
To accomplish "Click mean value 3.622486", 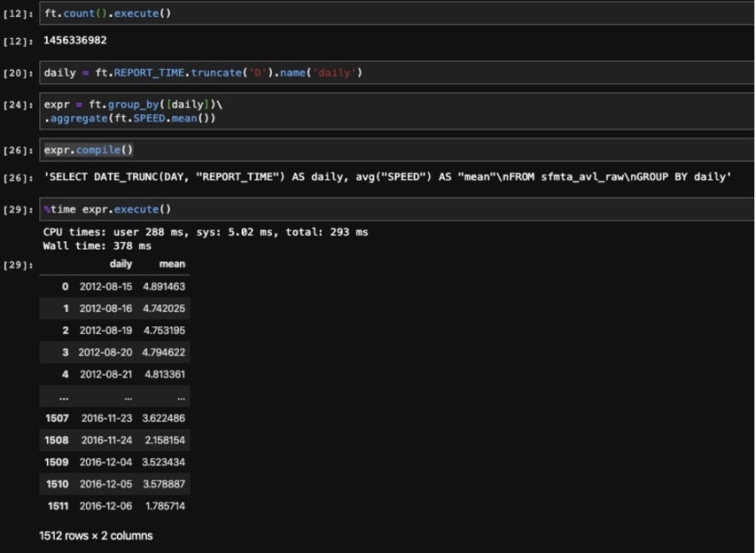I will point(163,418).
